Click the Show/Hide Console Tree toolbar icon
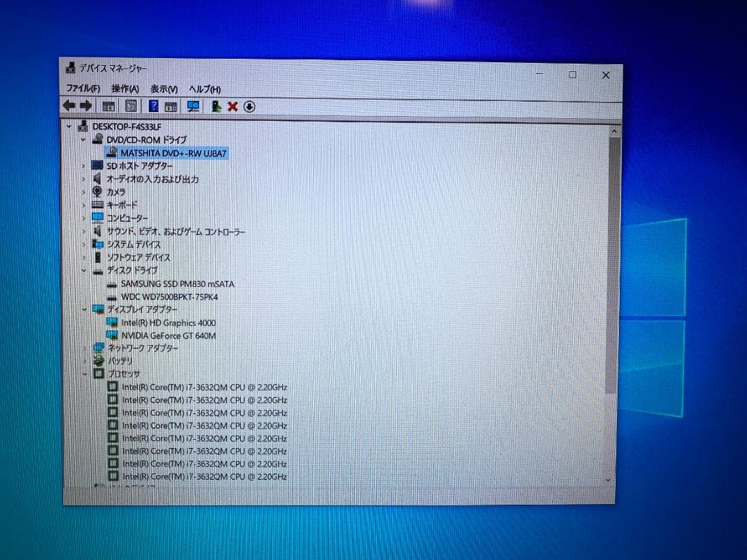 pos(108,106)
